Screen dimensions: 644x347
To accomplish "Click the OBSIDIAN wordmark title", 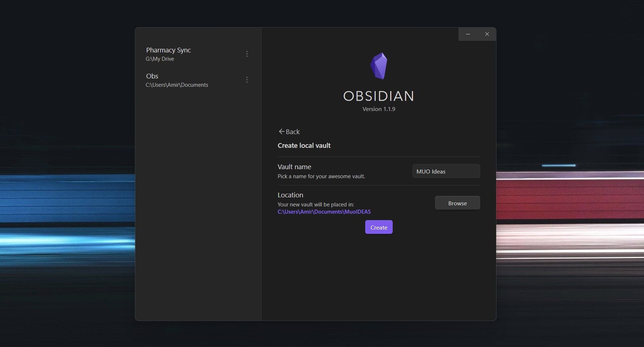I will click(378, 96).
